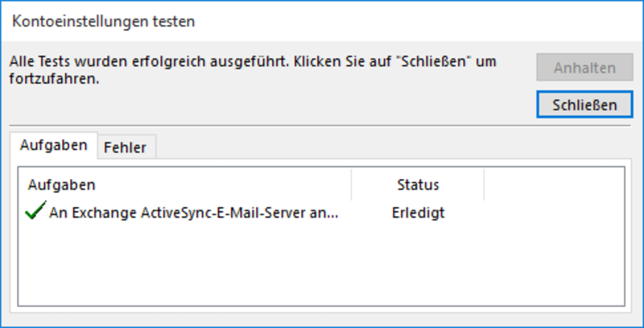Viewport: 644px width, 328px height.
Task: Click the Schließen button
Action: (x=584, y=105)
